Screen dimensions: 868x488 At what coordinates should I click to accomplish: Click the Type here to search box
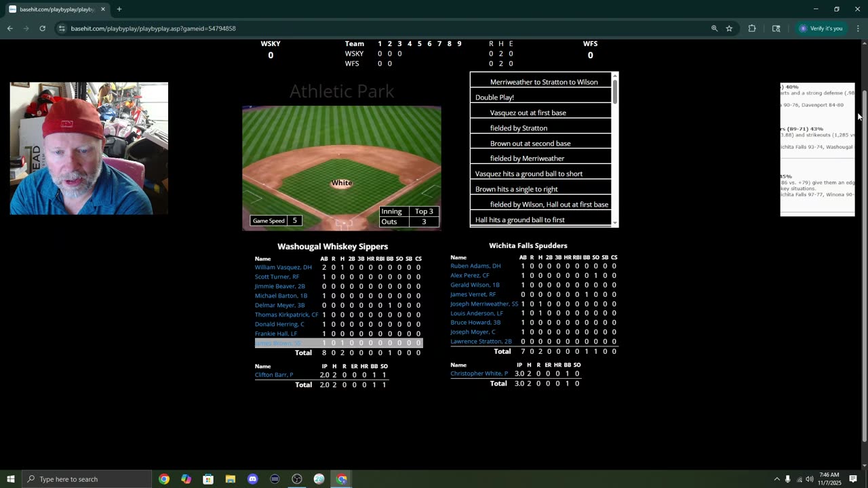point(86,479)
